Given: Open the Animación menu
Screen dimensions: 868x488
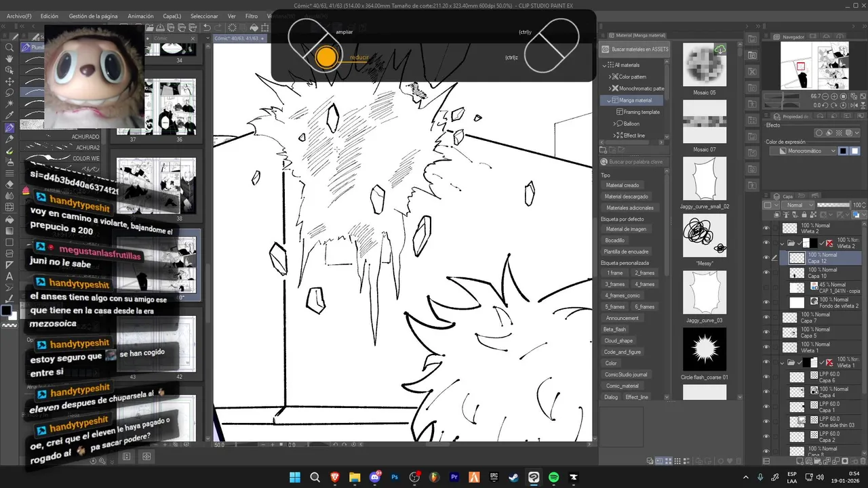Looking at the screenshot, I should point(141,16).
